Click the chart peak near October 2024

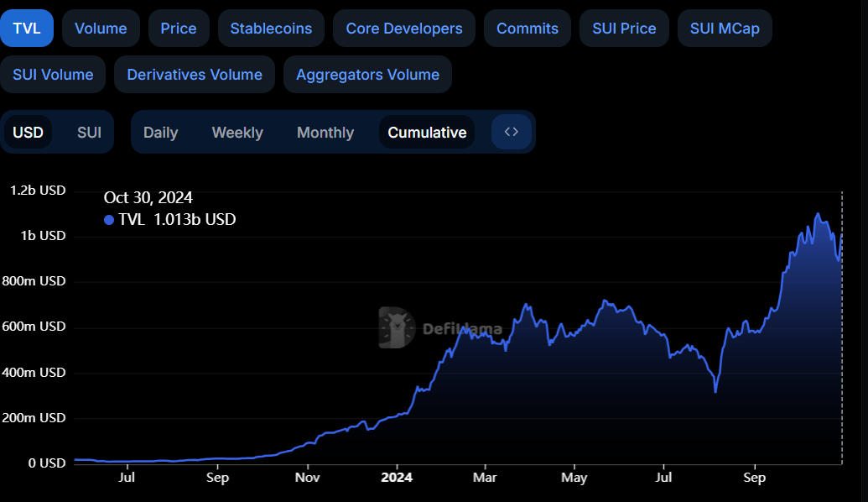click(818, 214)
